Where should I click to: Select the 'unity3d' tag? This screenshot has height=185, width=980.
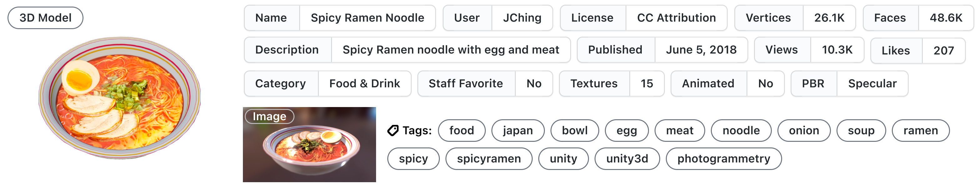(626, 159)
